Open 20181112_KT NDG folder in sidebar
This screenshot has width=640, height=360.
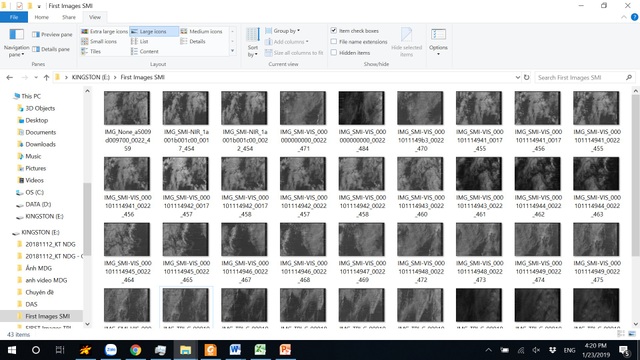(50, 244)
